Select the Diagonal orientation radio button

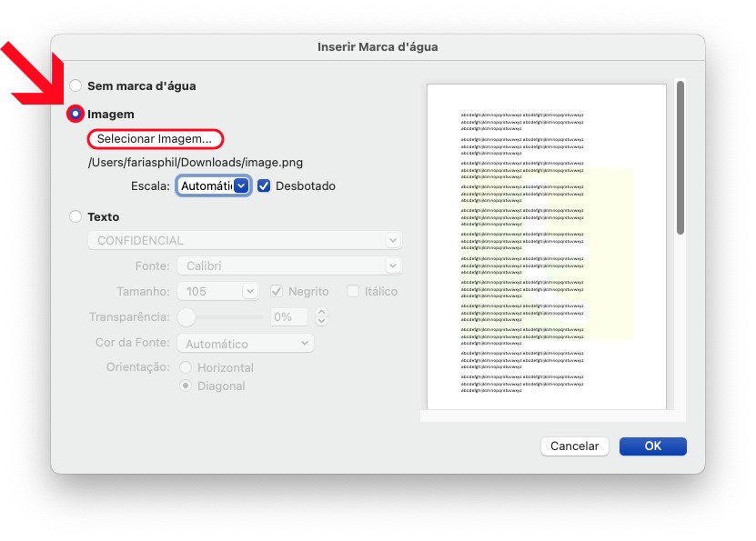click(186, 386)
